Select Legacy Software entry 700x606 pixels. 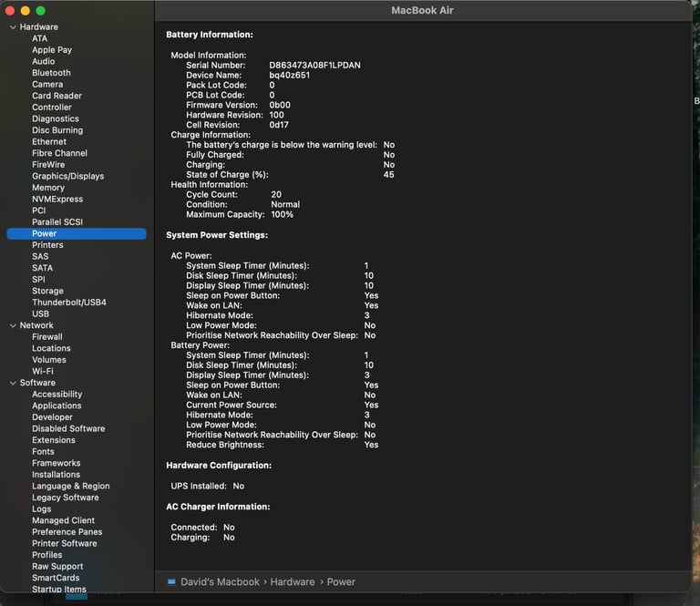pos(66,498)
